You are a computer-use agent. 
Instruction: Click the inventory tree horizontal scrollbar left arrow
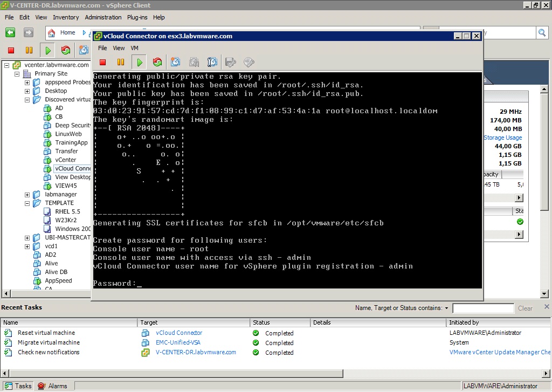(5, 293)
